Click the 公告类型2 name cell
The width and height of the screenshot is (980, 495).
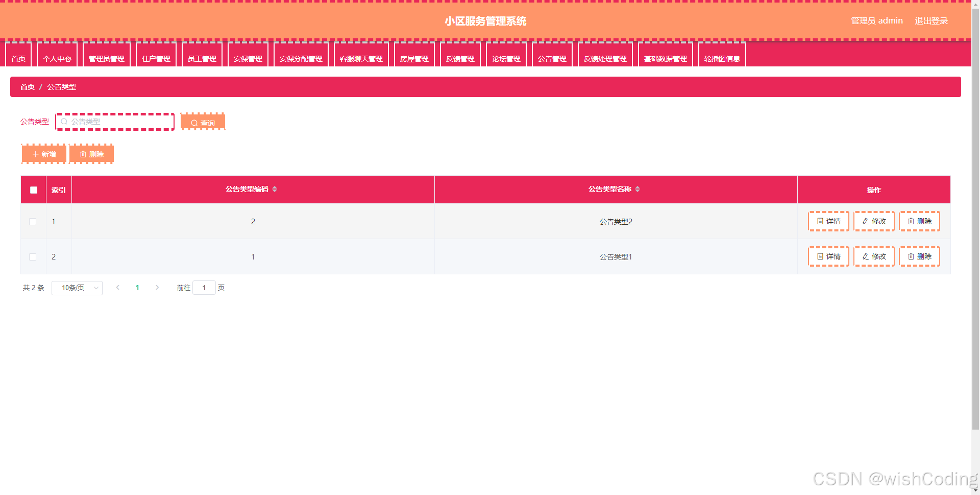tap(616, 222)
